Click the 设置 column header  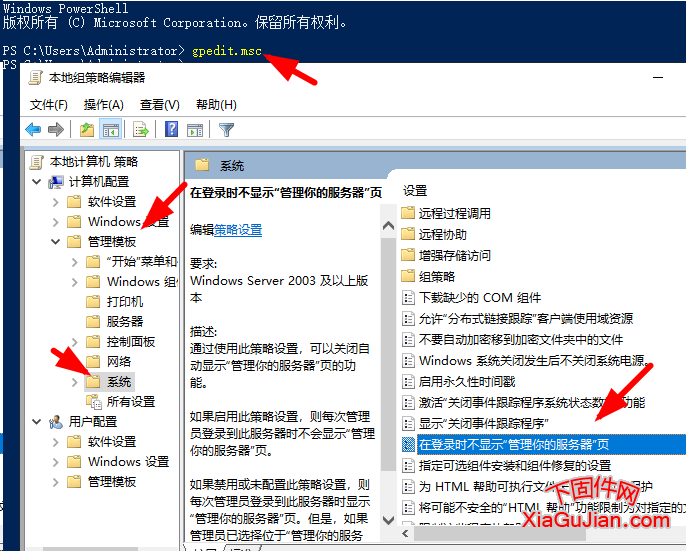415,190
